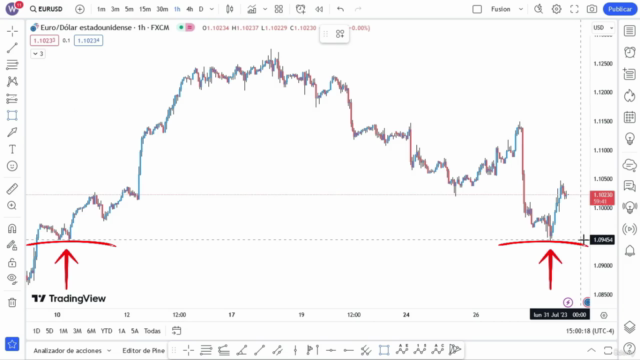Open quick search magnifier
Screen dimensions: 640x360
538,9
